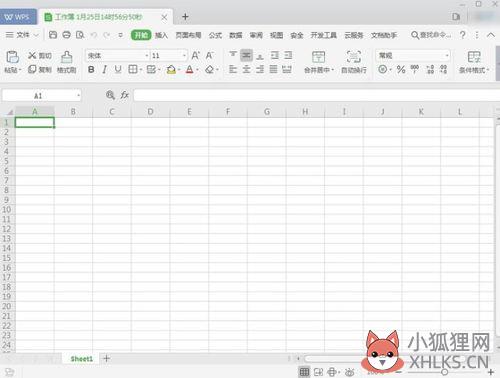Click the Merge and Center icon
The height and width of the screenshot is (378, 500).
pyautogui.click(x=318, y=57)
